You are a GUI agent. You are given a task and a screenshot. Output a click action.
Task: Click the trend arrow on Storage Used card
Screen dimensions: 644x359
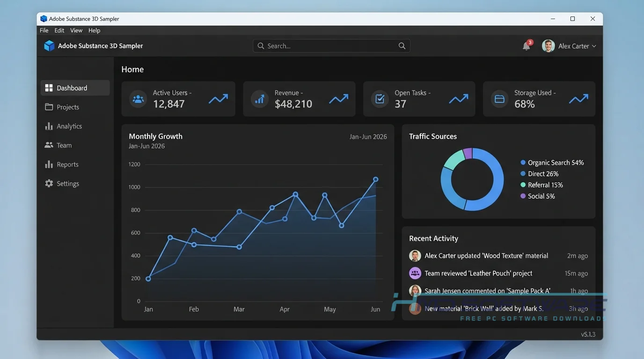578,99
